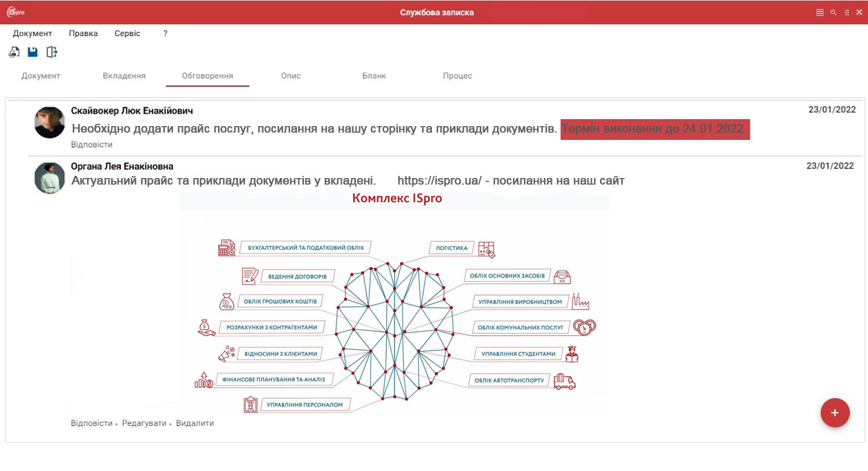This screenshot has height=471, width=868.
Task: Click the Управління студентами label
Action: click(518, 353)
